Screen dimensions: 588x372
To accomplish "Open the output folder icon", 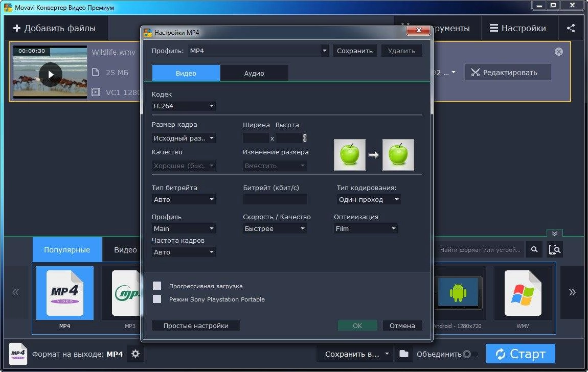I will (403, 354).
